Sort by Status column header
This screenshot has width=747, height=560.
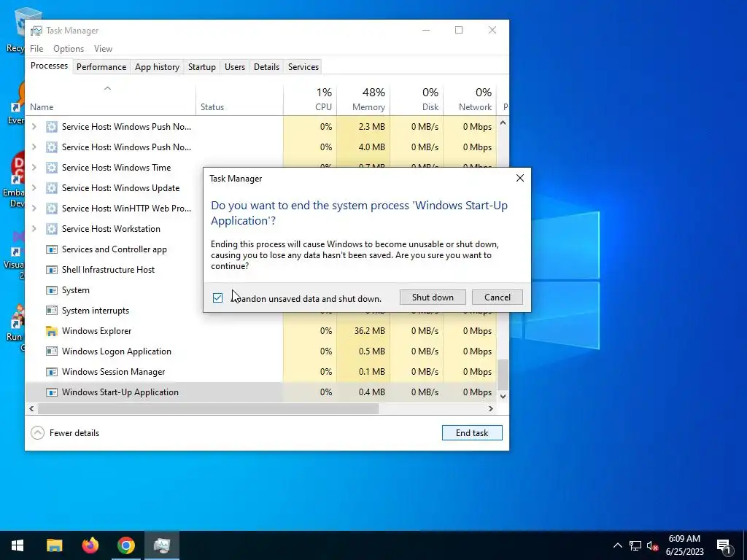click(239, 99)
